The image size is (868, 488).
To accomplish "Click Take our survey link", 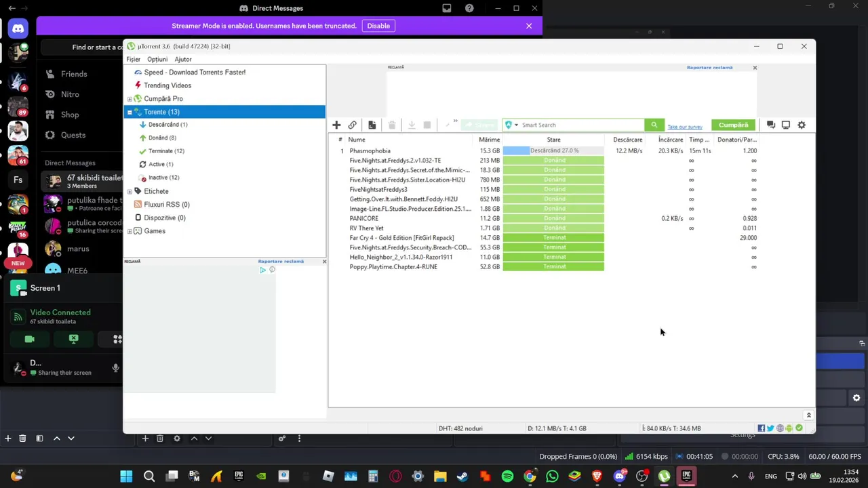I will coord(685,127).
